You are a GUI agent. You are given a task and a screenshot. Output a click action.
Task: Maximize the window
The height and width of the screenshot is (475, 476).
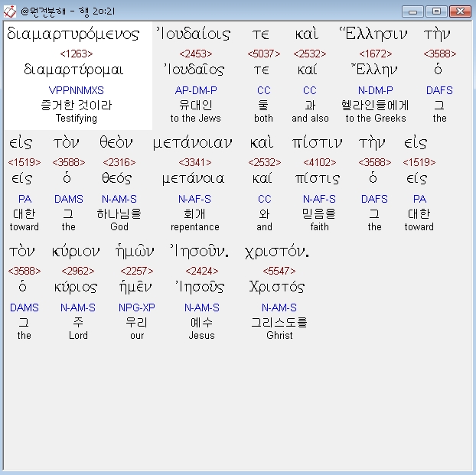click(x=436, y=11)
